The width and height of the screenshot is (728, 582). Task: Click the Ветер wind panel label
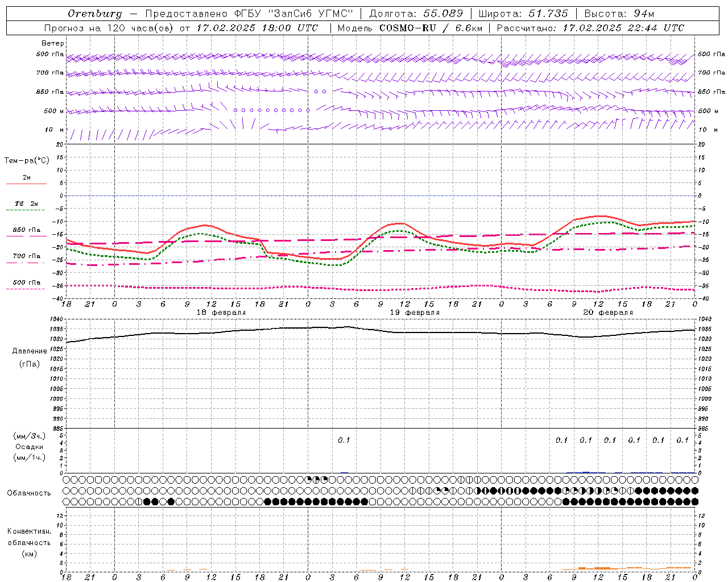[x=53, y=43]
